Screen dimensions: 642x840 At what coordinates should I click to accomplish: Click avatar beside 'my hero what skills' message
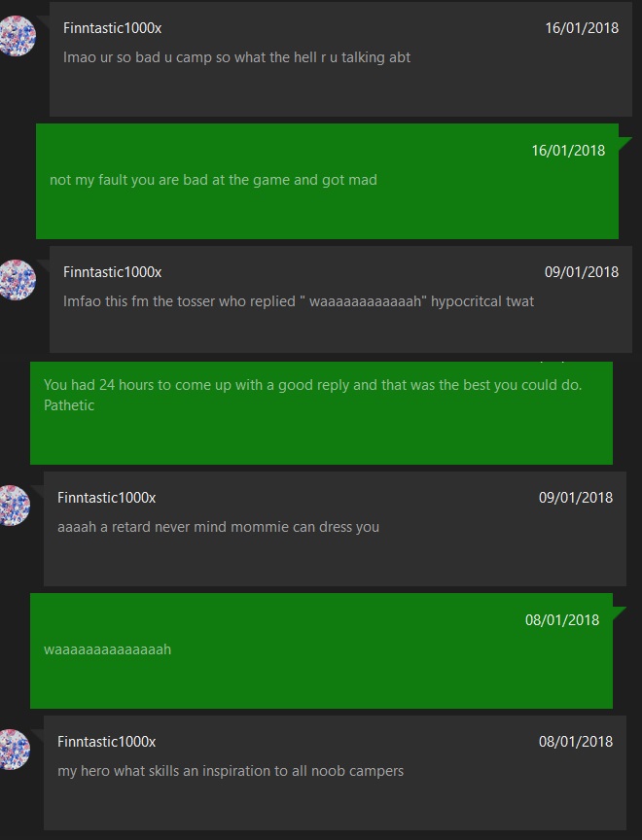tap(14, 749)
